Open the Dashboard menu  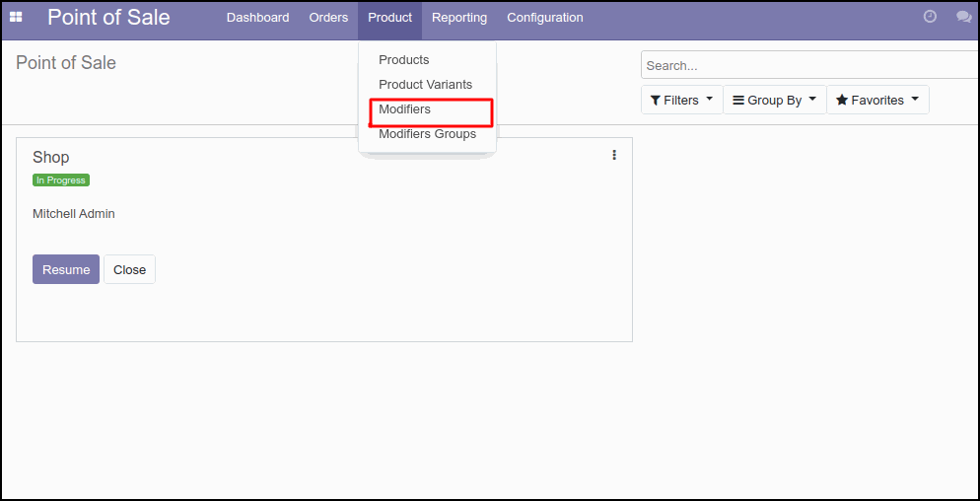coord(257,18)
